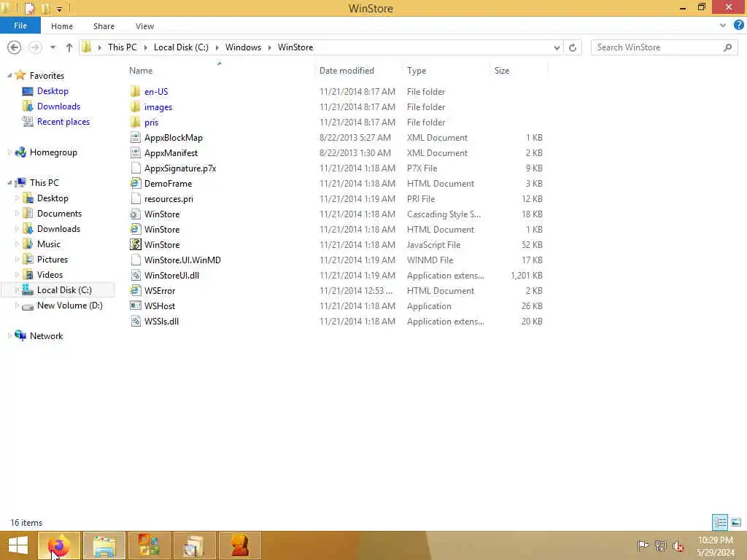Image resolution: width=747 pixels, height=560 pixels.
Task: Select the resources.pri file icon
Action: [135, 198]
